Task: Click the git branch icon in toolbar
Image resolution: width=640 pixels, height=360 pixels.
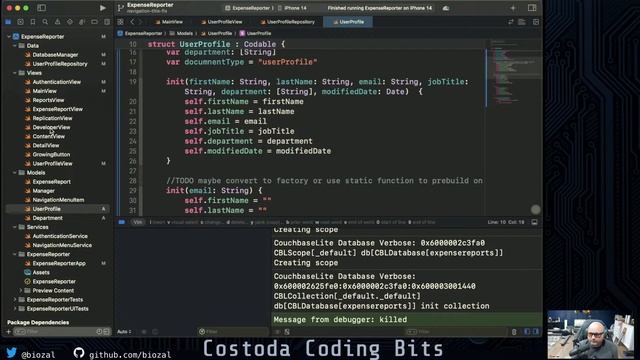Action: click(120, 8)
